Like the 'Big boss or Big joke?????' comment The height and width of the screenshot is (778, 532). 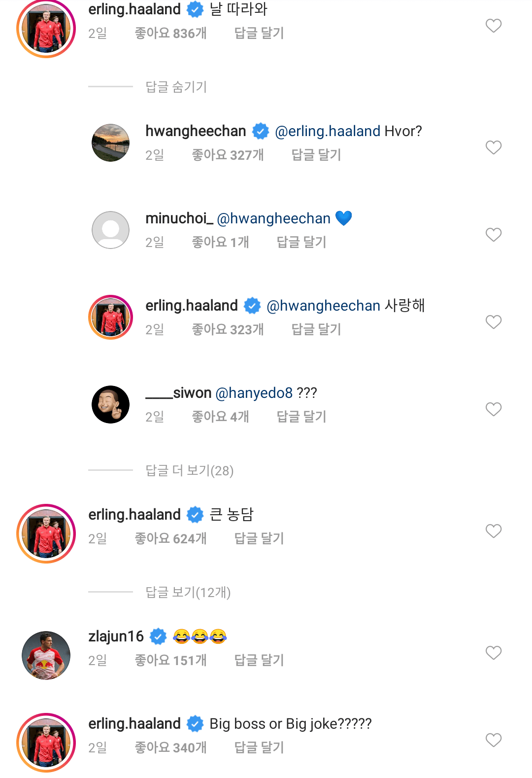coord(493,740)
